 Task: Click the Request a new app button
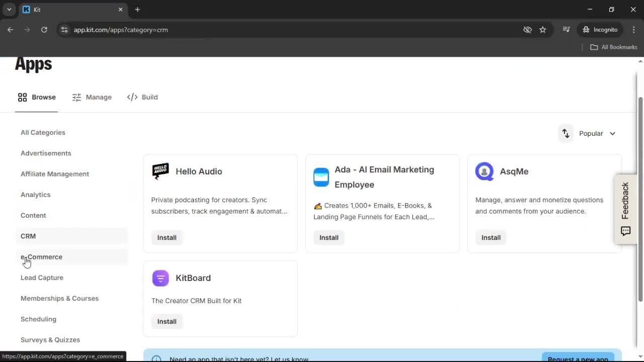point(578,358)
